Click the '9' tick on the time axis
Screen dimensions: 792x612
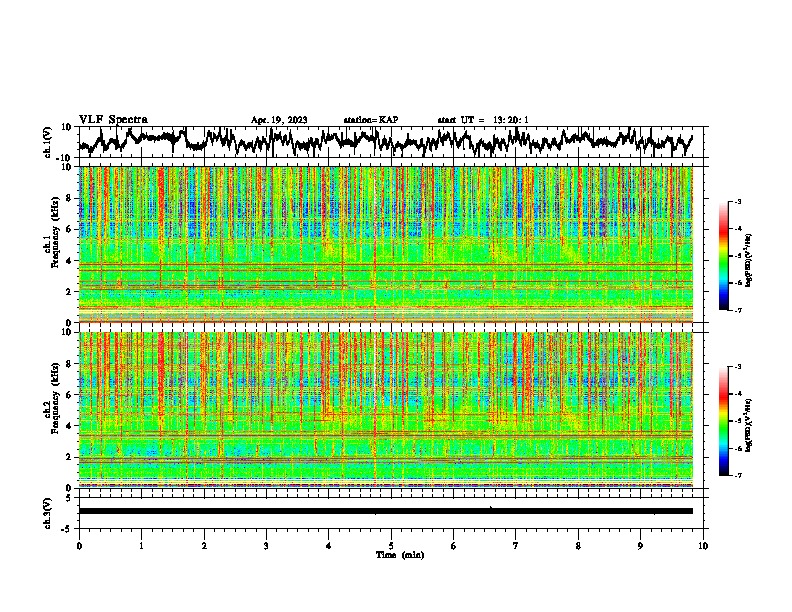640,546
